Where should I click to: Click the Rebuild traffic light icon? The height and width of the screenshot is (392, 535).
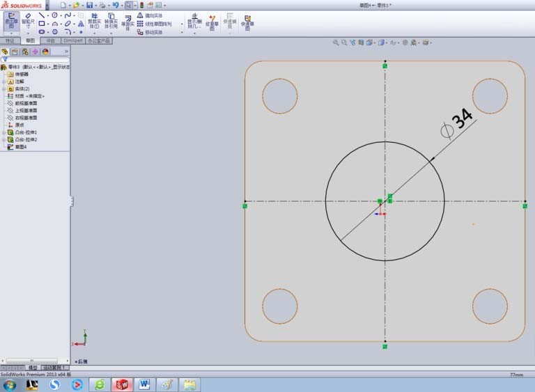coord(141,5)
